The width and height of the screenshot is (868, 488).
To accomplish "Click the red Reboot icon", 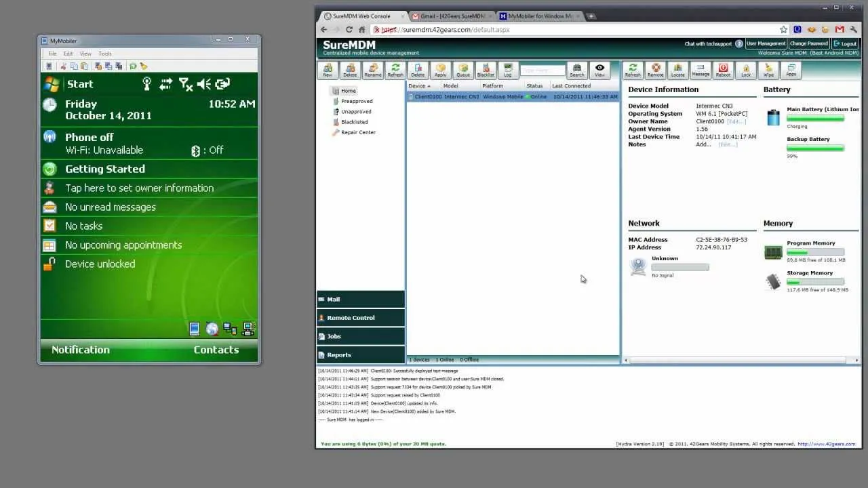I will [723, 70].
